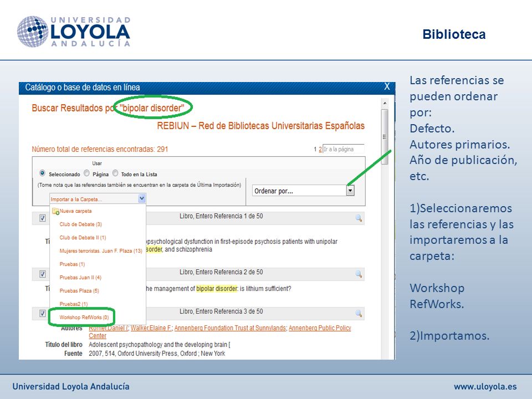Viewport: 532px width, 399px height.
Task: Choose Mujeres terroristas. Juan F. Plaza folder
Action: coord(101,251)
